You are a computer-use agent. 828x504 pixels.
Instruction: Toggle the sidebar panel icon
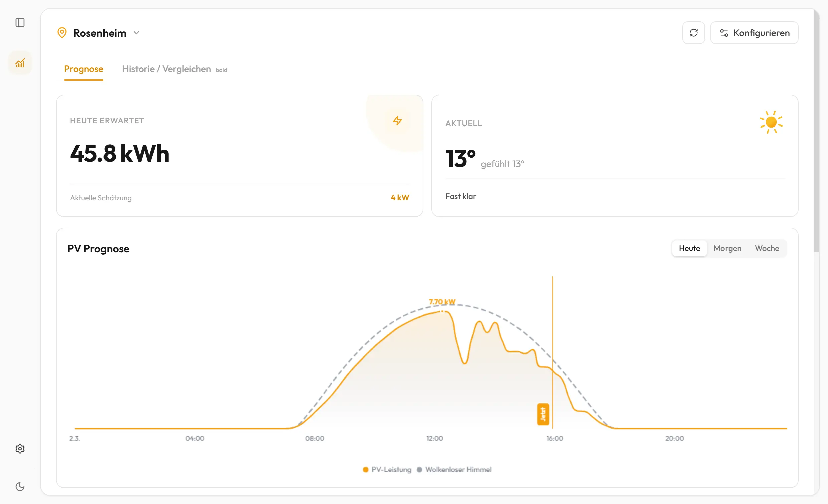(20, 23)
